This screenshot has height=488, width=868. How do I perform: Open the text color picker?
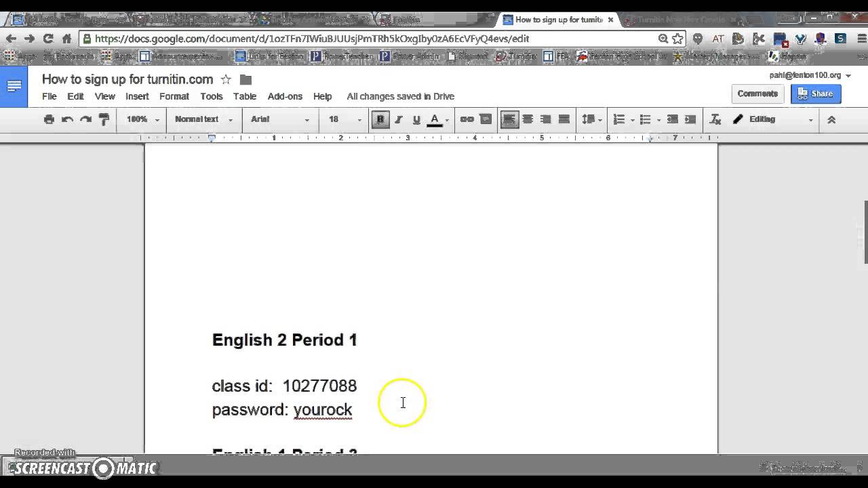438,119
